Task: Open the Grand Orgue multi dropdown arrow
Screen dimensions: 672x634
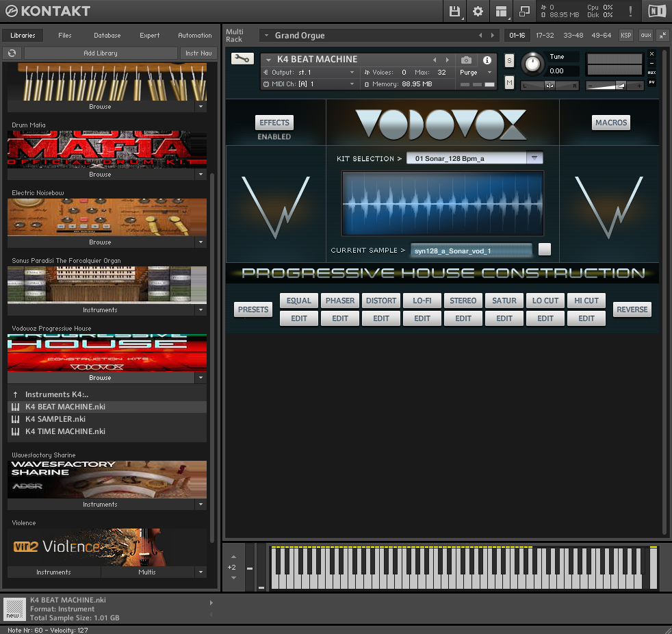Action: [266, 36]
